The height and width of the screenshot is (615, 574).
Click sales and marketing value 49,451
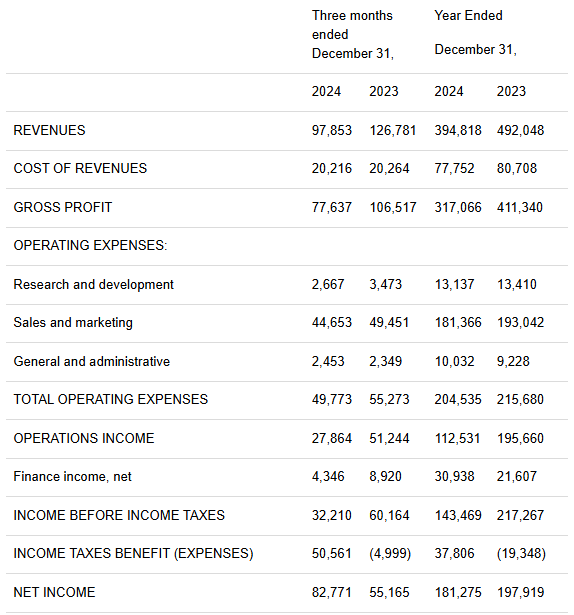(389, 322)
